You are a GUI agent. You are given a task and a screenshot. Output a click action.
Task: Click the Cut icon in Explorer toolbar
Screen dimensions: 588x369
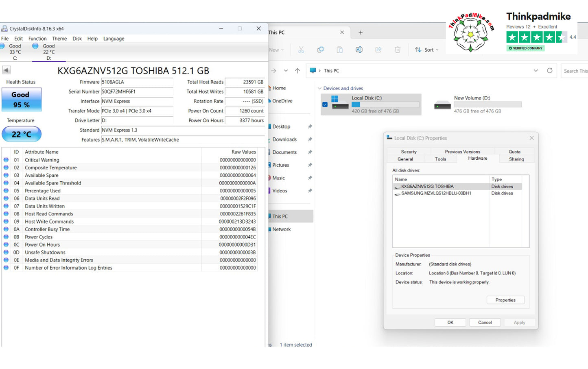point(301,50)
